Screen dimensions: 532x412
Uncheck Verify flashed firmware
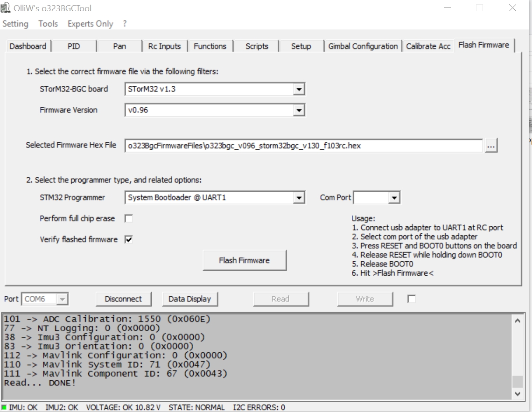point(129,239)
